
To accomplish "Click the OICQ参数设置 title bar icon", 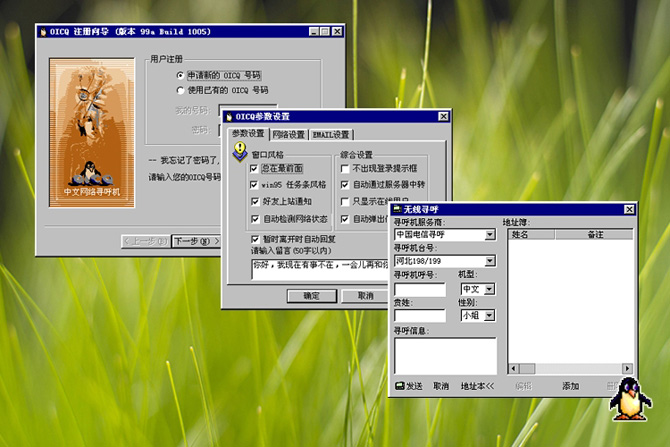I will [x=227, y=117].
